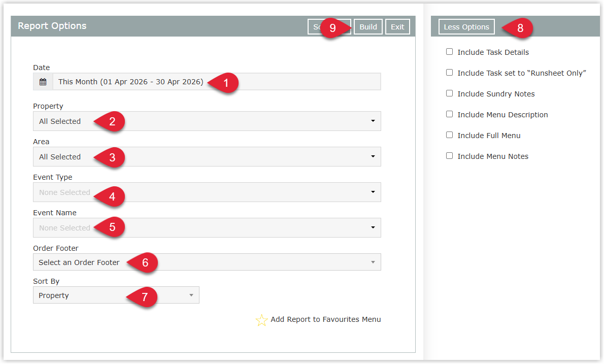This screenshot has height=364, width=604.
Task: Check Include Sundry Notes
Action: (x=449, y=93)
